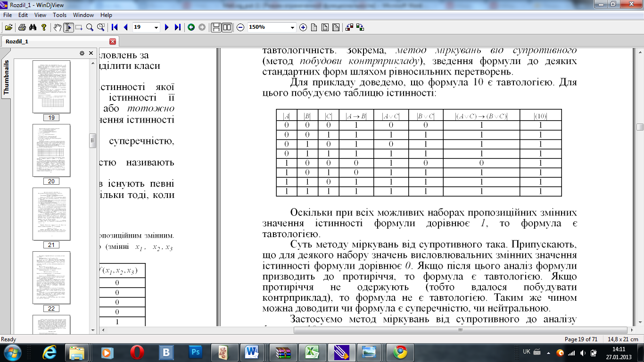Screen dimensions: 644x362
Task: Select the Rozdil_1 document tab
Action: click(x=59, y=41)
